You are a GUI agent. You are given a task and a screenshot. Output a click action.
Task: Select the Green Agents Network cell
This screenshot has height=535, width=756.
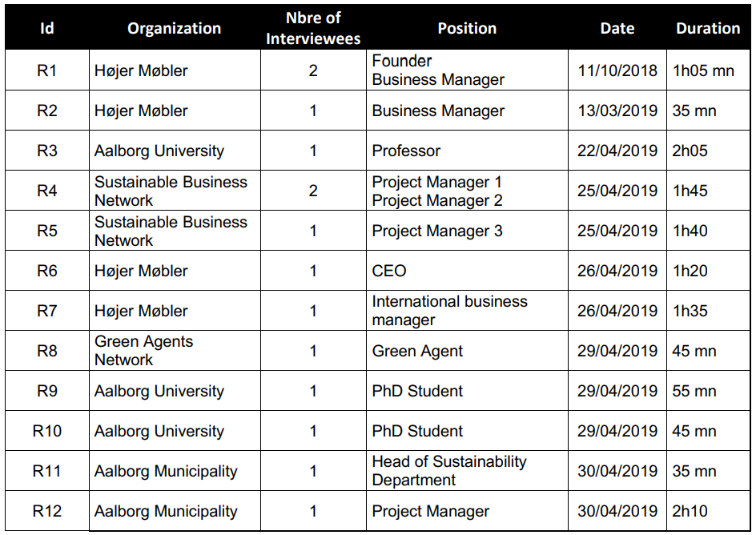pos(175,351)
